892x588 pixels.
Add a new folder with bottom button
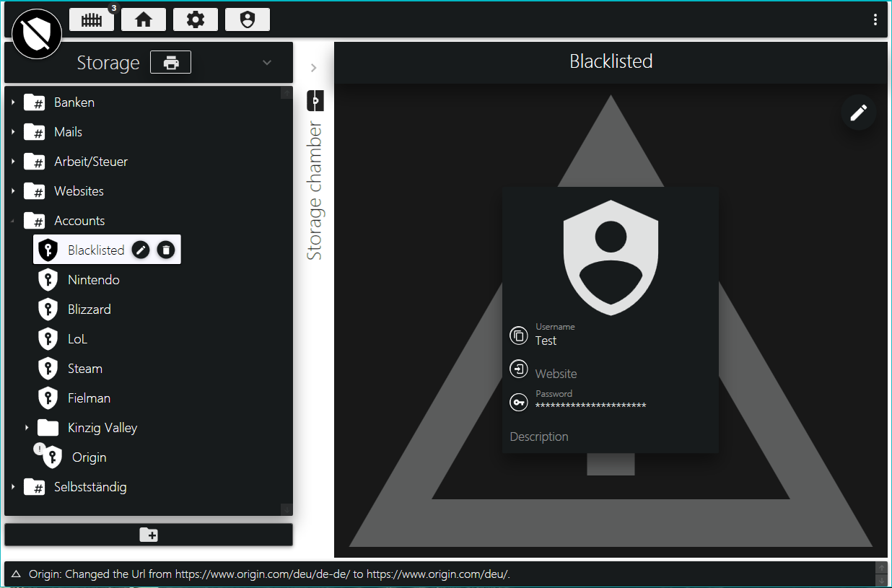149,535
